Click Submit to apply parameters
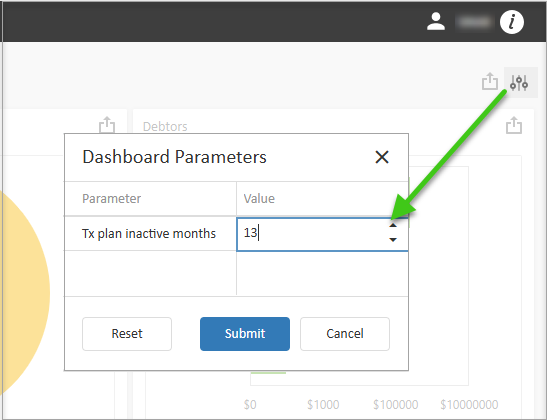547x420 pixels. tap(245, 334)
